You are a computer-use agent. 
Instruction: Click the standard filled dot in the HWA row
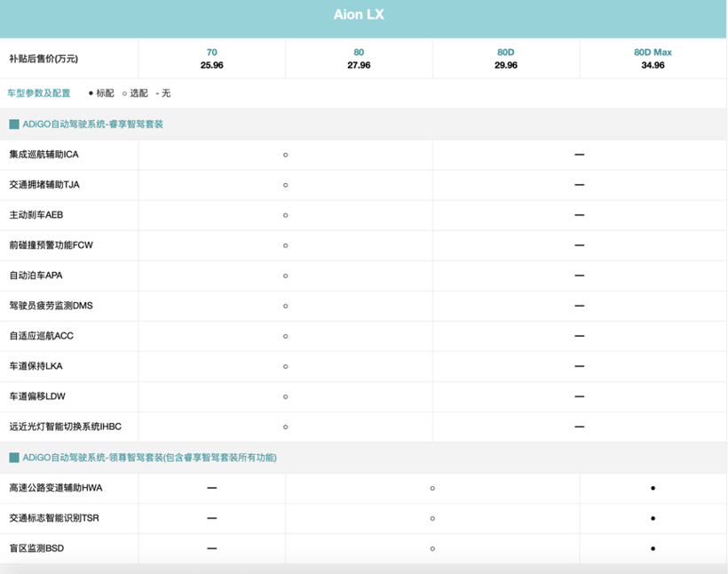pos(653,488)
